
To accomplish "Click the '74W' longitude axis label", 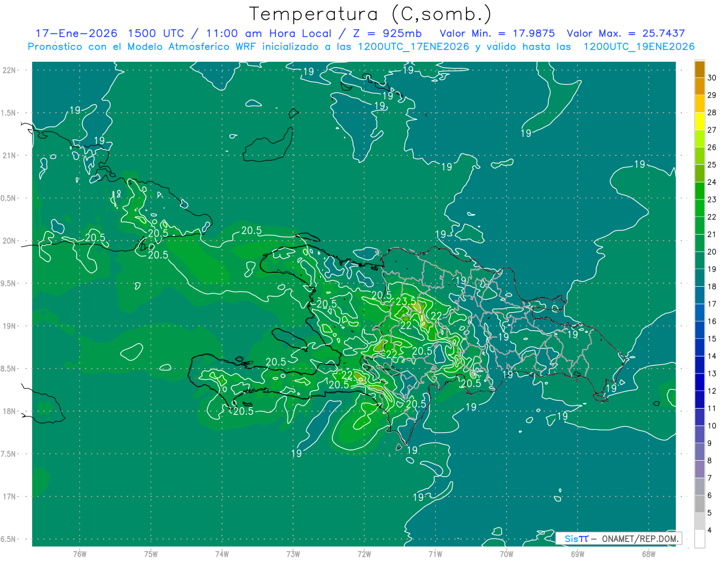I will point(221,554).
